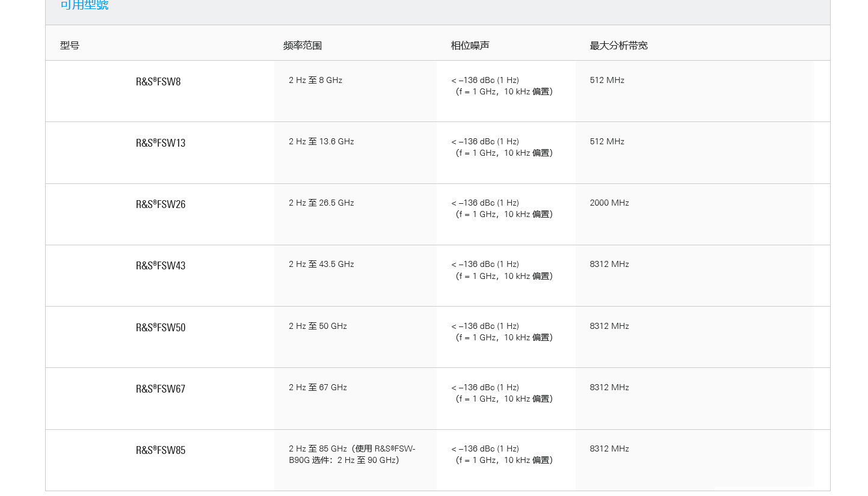This screenshot has width=868, height=496.
Task: Open the R&S FSW8 model link
Action: [x=158, y=82]
